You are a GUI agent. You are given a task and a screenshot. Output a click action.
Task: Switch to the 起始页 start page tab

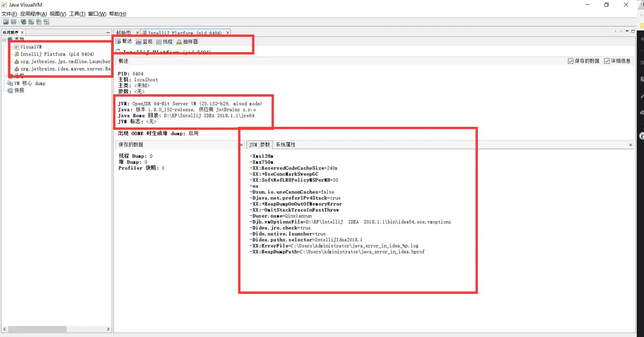coord(123,33)
